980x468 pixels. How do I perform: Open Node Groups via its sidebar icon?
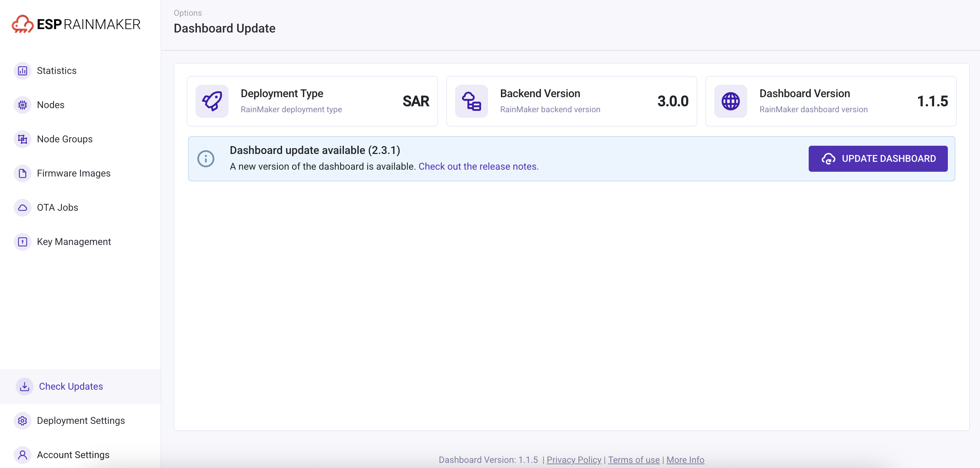pos(23,139)
